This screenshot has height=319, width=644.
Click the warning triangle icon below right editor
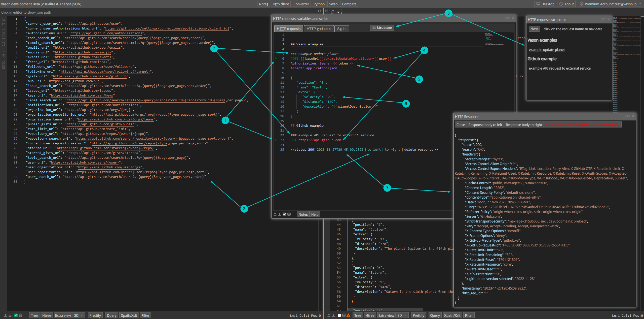348,315
